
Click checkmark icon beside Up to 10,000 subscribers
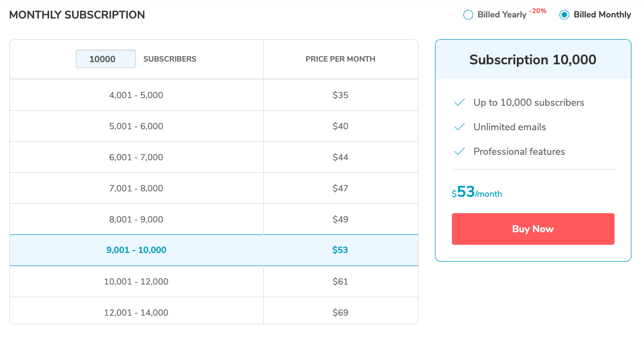(x=460, y=102)
